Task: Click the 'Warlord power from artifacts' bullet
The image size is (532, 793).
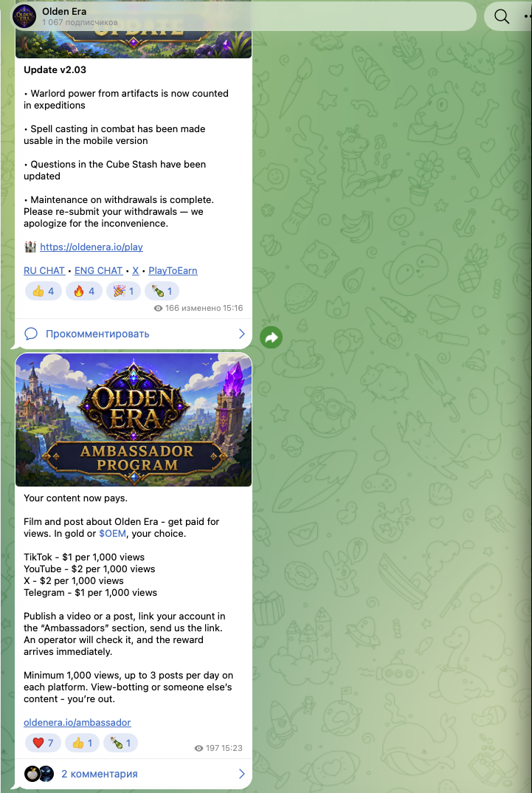Action: [x=126, y=100]
